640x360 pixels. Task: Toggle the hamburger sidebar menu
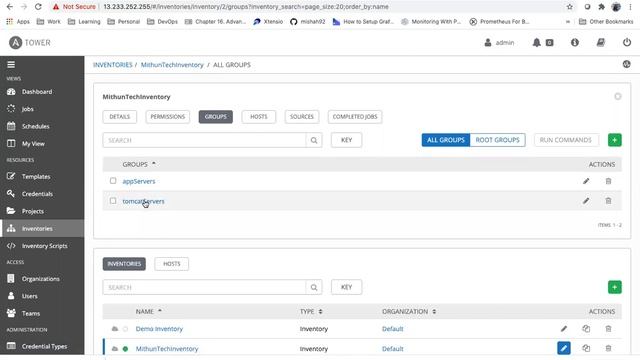click(11, 64)
